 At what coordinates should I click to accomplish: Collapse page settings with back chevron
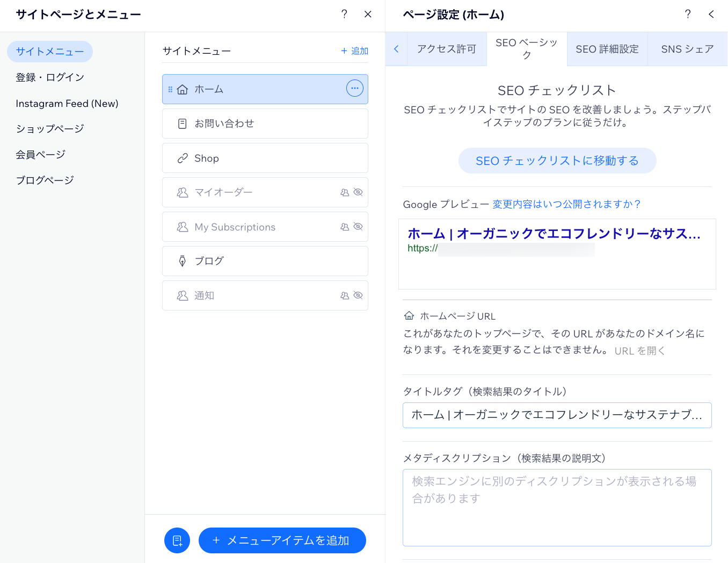(x=711, y=15)
